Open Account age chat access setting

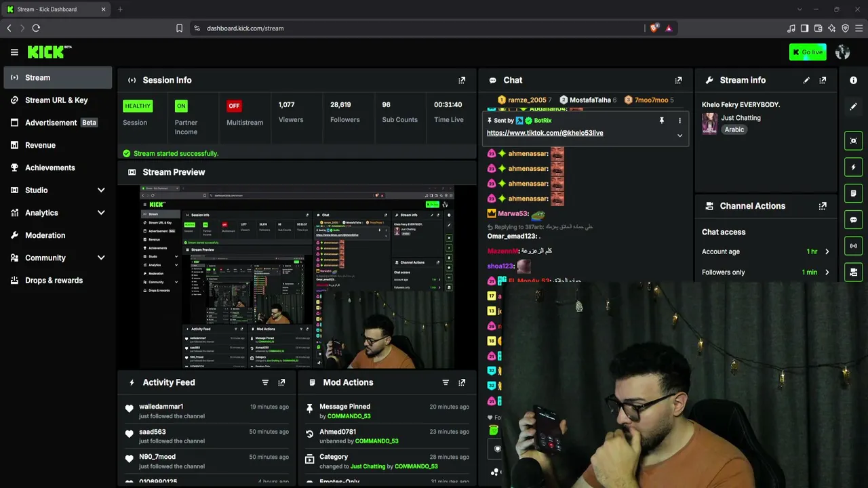766,251
